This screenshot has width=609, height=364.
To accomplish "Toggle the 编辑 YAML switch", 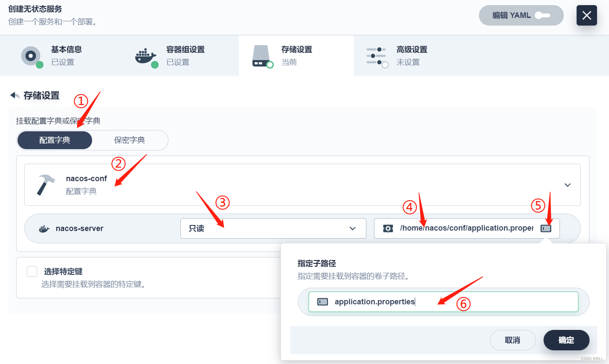I will pos(542,15).
